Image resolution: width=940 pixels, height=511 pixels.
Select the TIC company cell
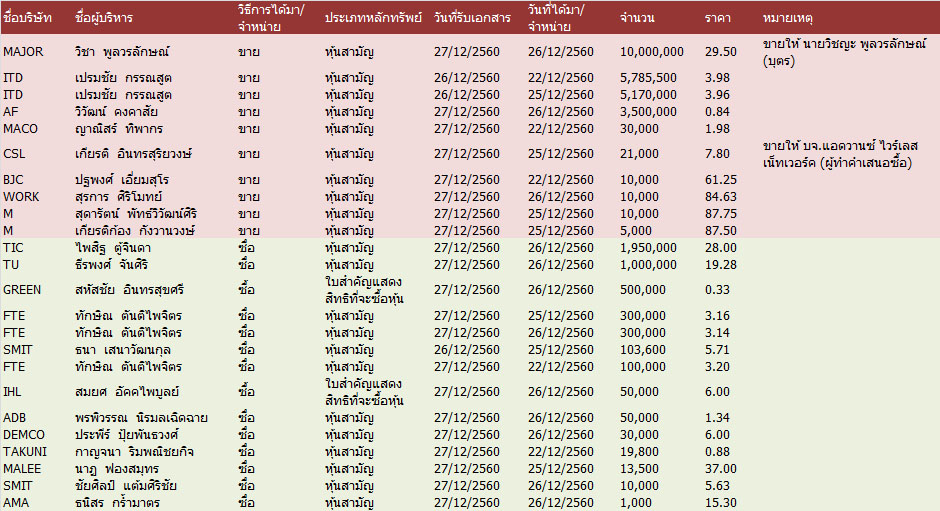(x=13, y=248)
